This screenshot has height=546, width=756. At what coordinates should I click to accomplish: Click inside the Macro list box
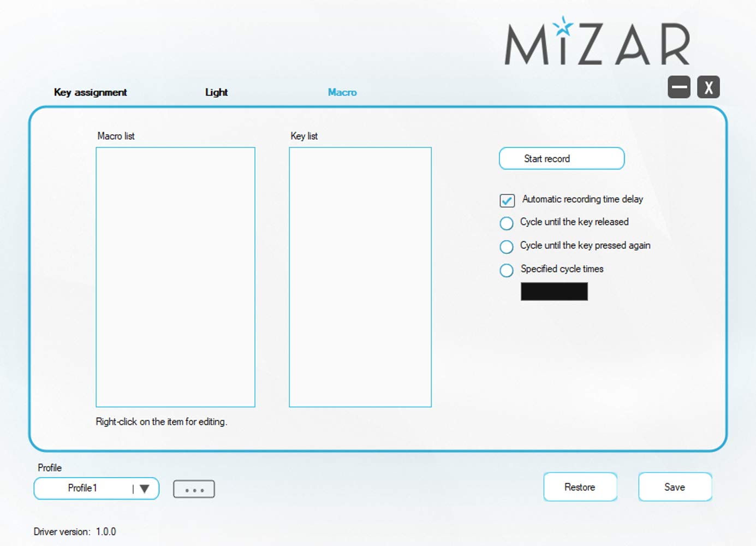point(175,277)
